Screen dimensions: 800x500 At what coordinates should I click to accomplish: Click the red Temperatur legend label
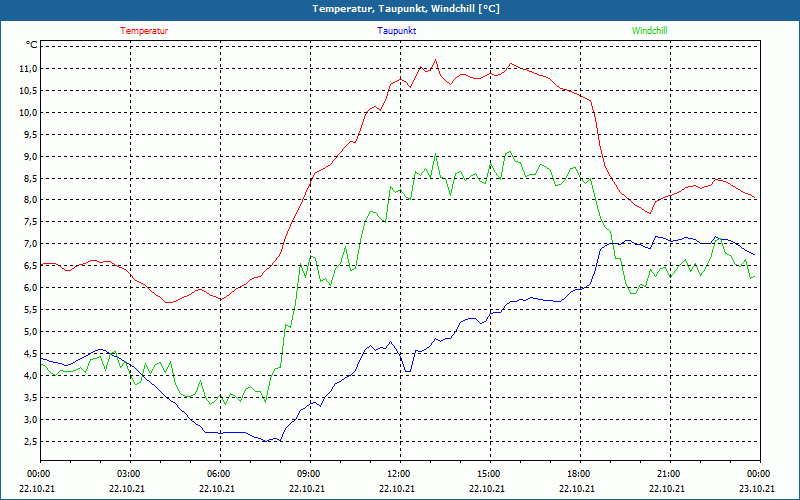(x=144, y=31)
